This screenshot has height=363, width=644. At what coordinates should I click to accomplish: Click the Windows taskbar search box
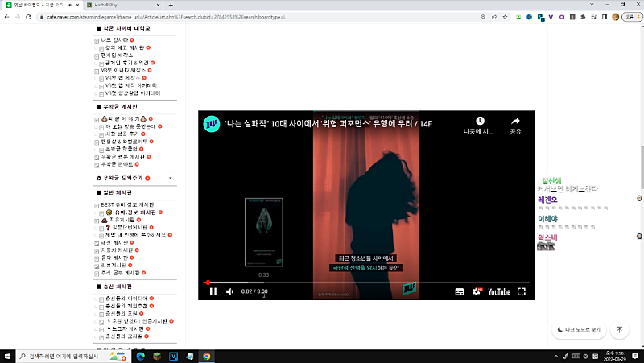(73, 356)
